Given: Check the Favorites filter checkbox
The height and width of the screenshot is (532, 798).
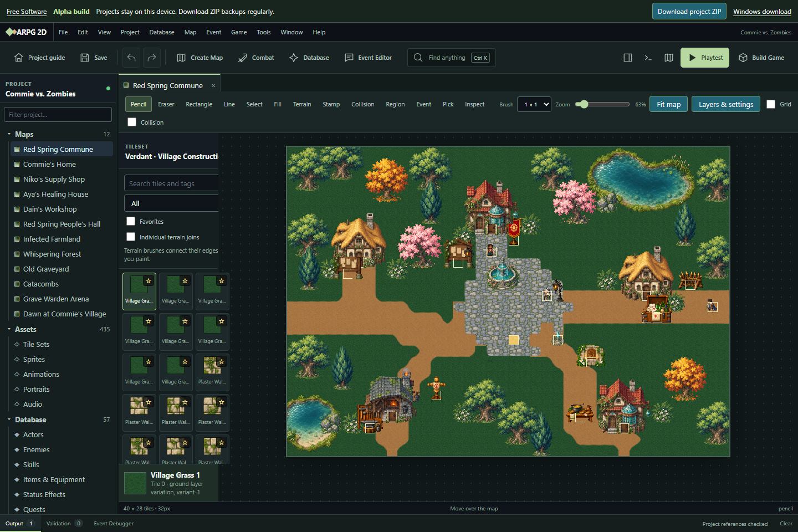Looking at the screenshot, I should click(131, 221).
